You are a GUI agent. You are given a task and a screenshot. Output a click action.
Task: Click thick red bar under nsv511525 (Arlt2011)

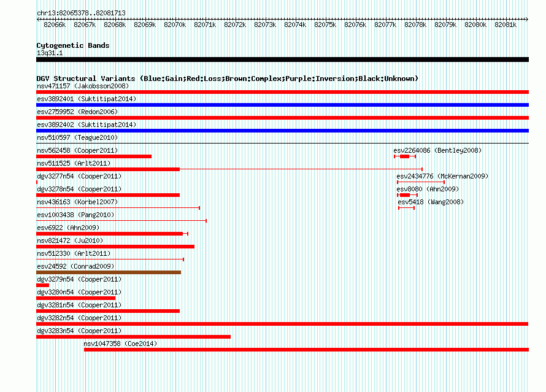pyautogui.click(x=108, y=169)
